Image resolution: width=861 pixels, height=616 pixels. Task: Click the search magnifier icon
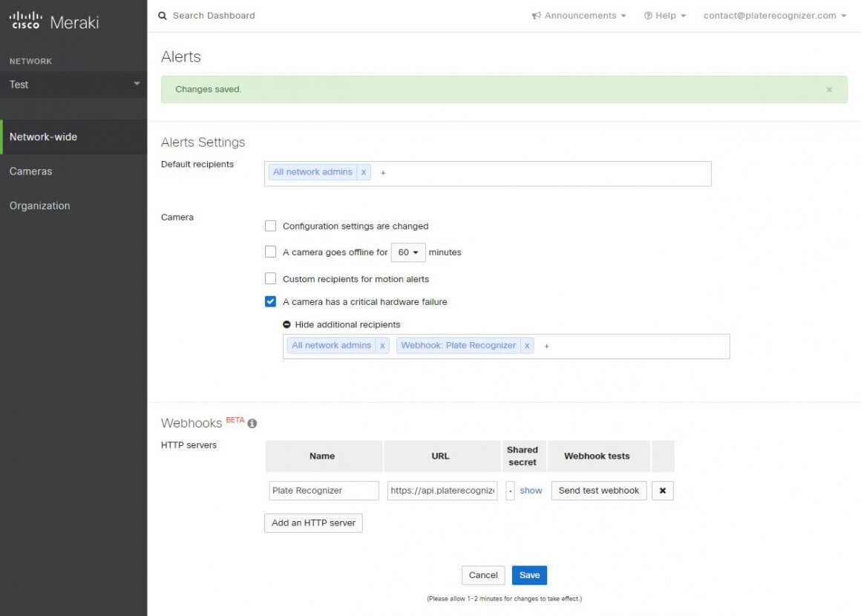(163, 16)
